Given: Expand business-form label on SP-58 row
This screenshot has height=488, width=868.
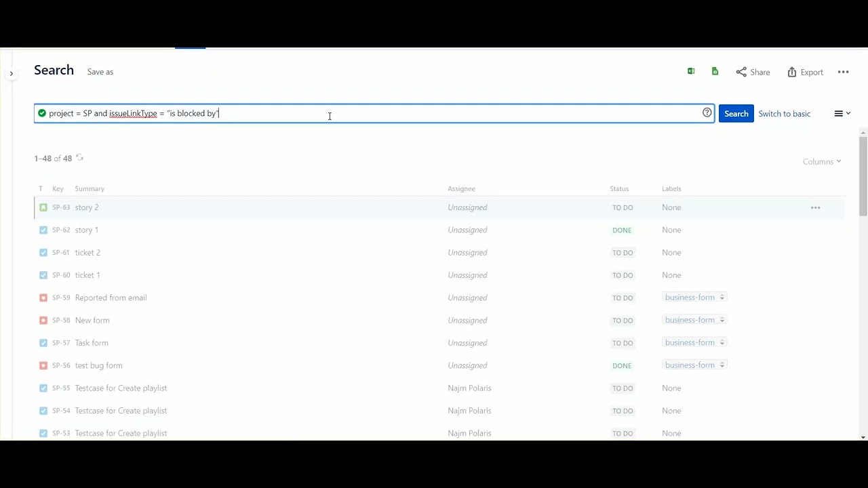Looking at the screenshot, I should tap(722, 320).
